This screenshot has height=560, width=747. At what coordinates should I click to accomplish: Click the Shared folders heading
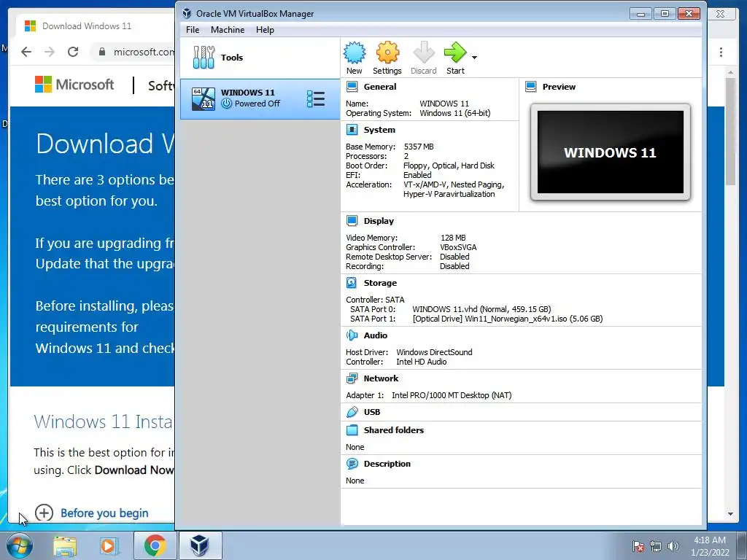point(393,430)
